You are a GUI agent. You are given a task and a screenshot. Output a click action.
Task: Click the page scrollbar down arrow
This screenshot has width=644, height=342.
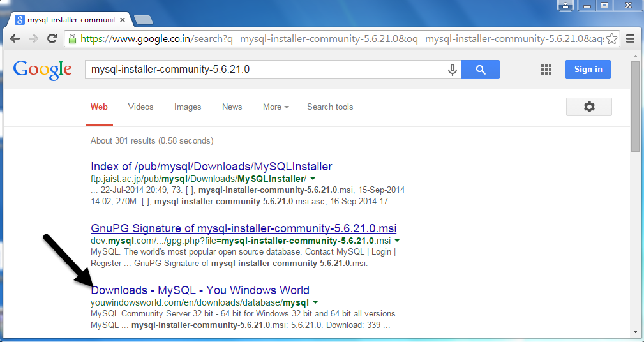click(x=636, y=332)
